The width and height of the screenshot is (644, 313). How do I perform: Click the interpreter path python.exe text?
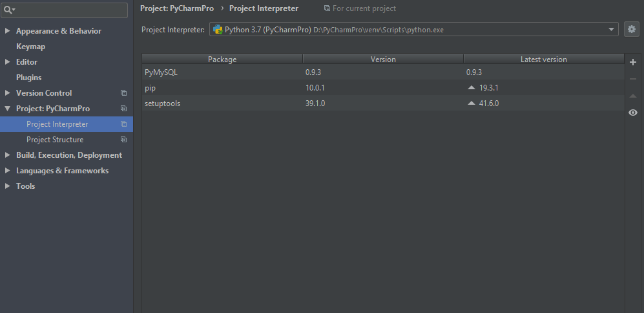tap(379, 30)
